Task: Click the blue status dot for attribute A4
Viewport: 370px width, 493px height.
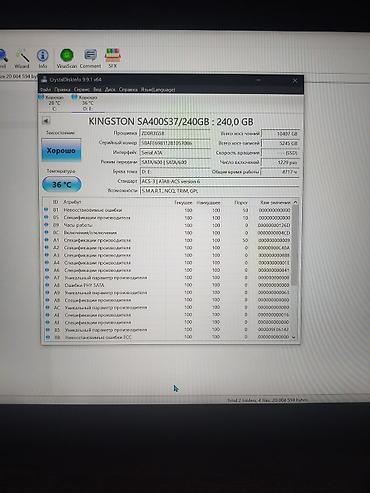Action: pyautogui.click(x=47, y=262)
